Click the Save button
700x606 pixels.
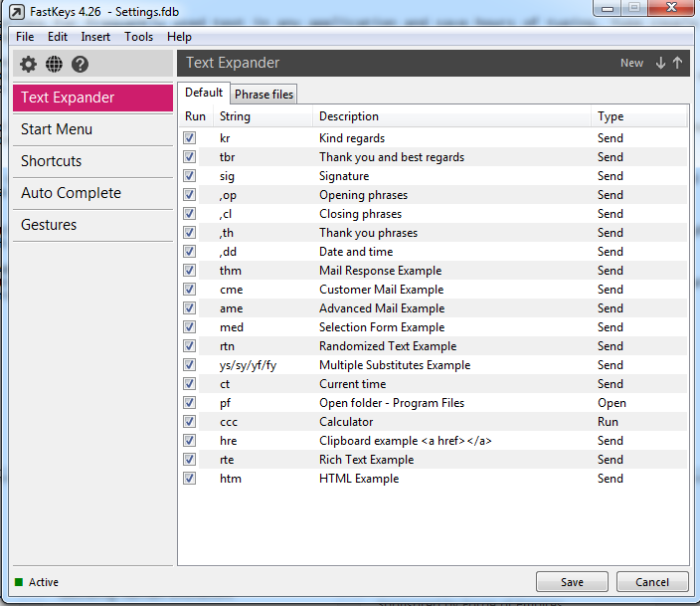click(x=572, y=582)
